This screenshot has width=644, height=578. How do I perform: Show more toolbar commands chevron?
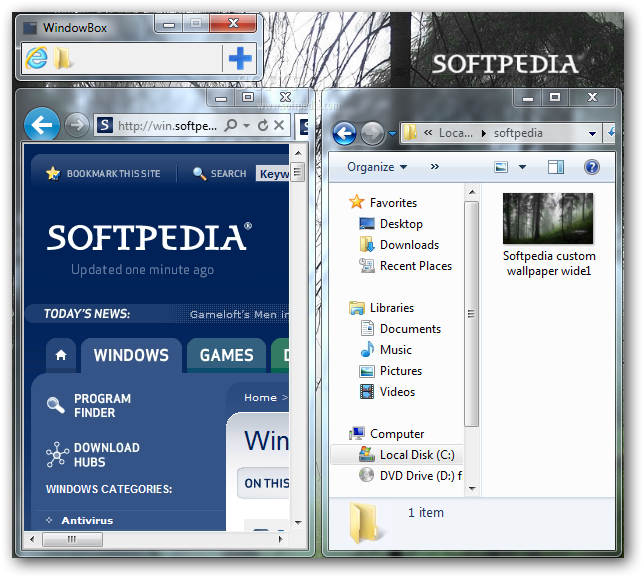coord(435,166)
